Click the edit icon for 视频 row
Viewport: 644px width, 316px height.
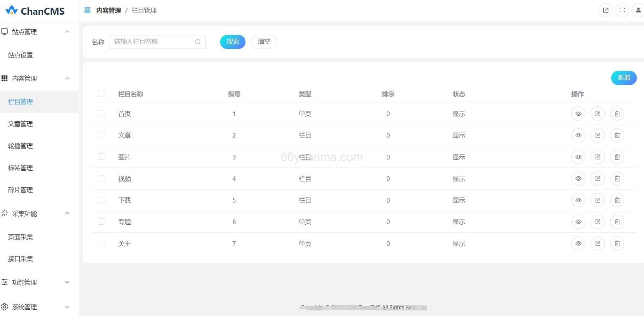coord(597,179)
